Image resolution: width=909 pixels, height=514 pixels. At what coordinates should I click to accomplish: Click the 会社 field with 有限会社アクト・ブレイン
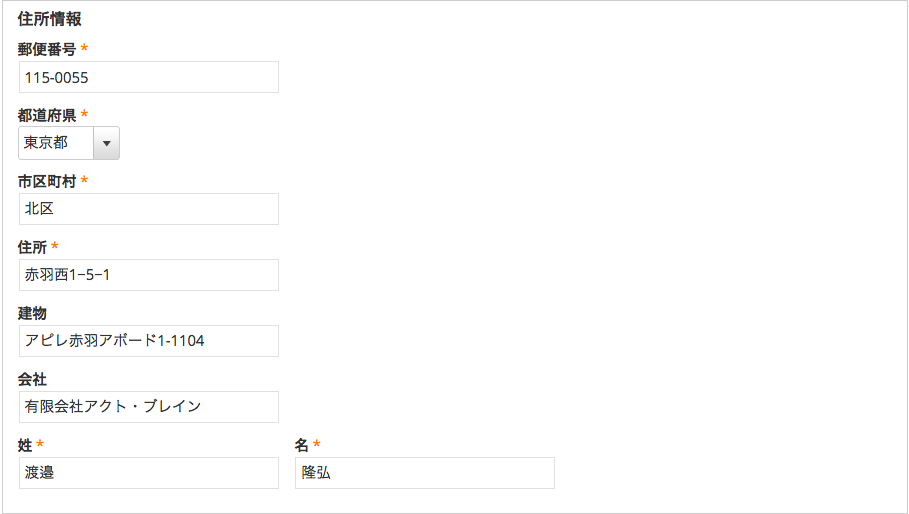[148, 407]
